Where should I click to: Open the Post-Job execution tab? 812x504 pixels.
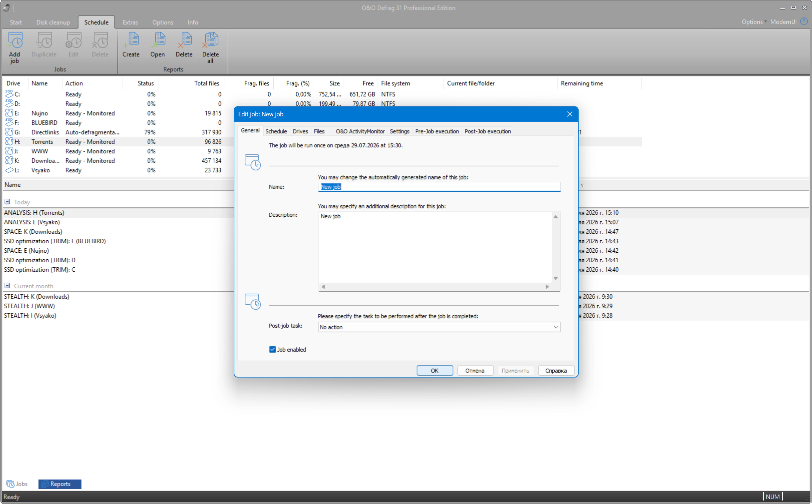[x=488, y=131]
